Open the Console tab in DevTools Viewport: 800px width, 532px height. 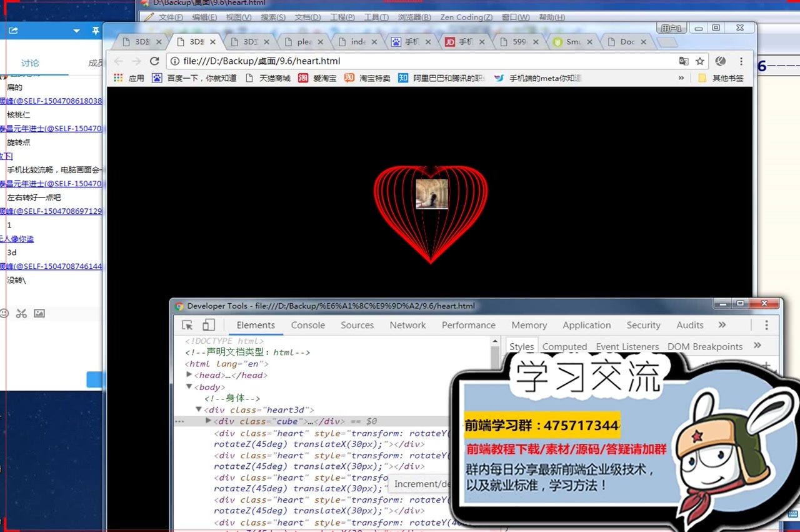pos(308,325)
